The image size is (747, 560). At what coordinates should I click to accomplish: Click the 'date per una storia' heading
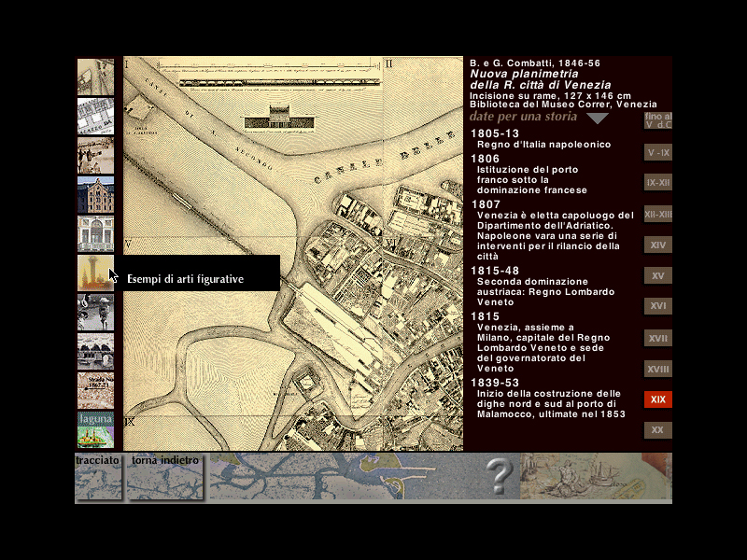point(523,117)
